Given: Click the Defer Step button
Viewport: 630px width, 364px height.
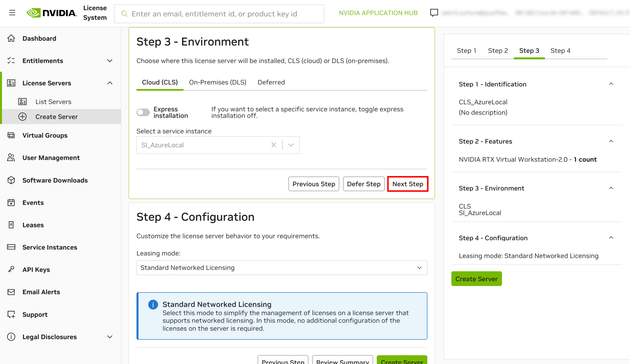Looking at the screenshot, I should (x=364, y=184).
